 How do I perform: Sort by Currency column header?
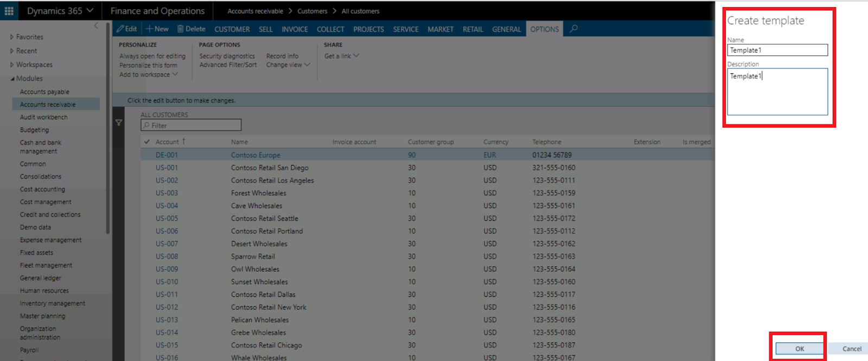point(496,142)
